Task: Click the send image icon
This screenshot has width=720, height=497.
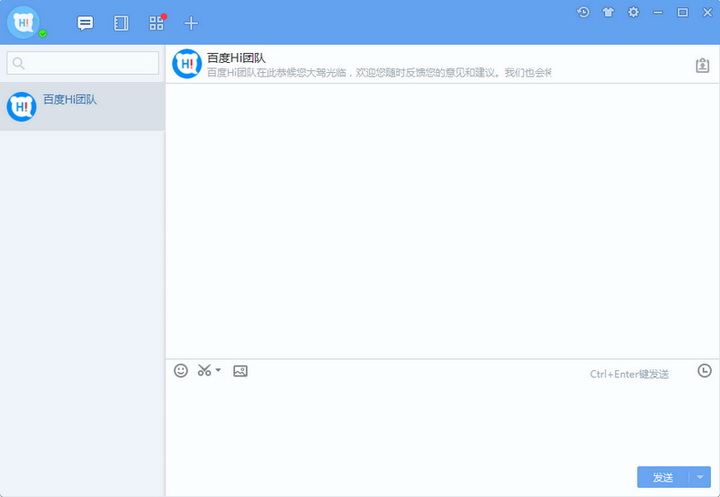Action: (240, 370)
